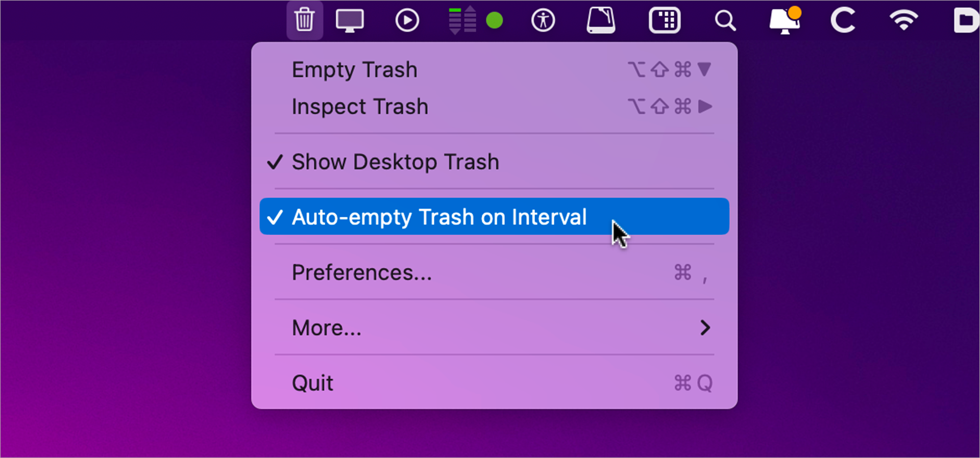The image size is (980, 458).
Task: Select Inspect Trash menu item
Action: point(494,106)
